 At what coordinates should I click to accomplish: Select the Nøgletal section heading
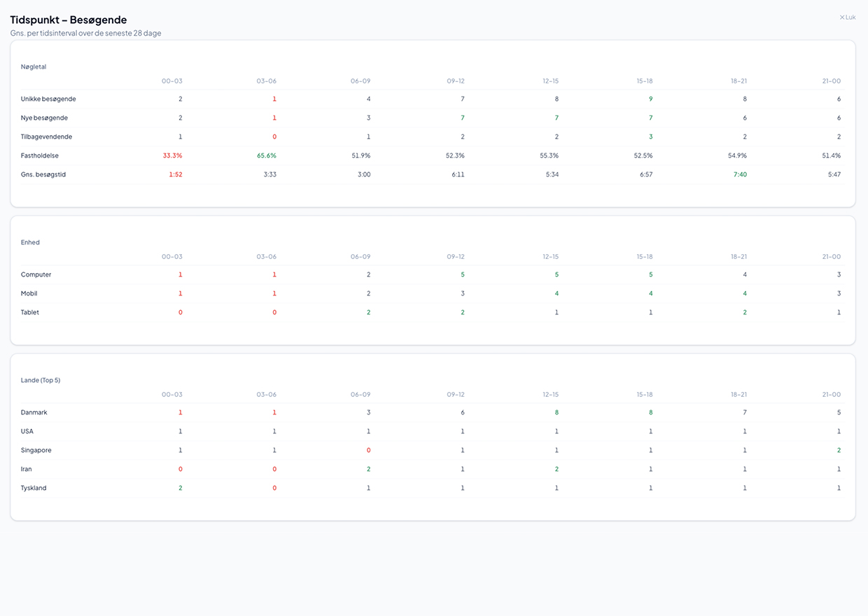(x=33, y=66)
